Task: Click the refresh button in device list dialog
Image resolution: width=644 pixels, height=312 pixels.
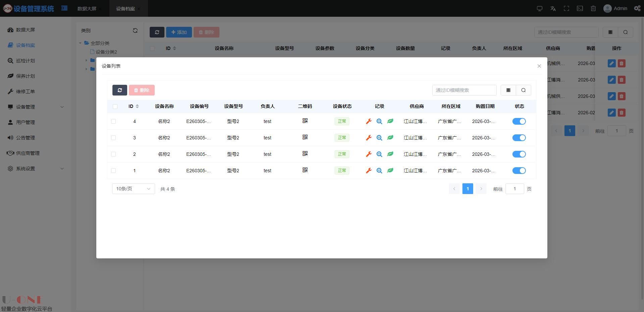Action: (x=119, y=90)
